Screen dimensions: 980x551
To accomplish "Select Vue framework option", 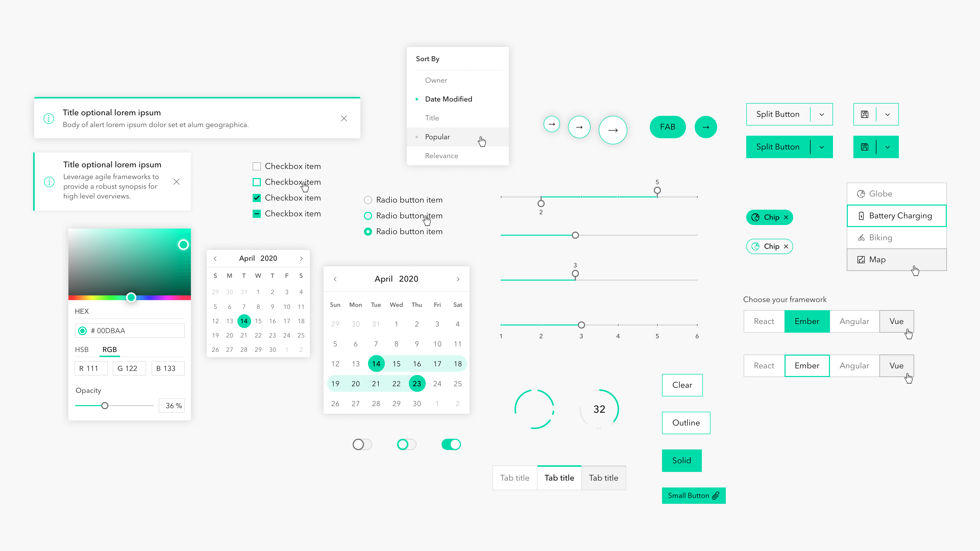I will (x=897, y=321).
